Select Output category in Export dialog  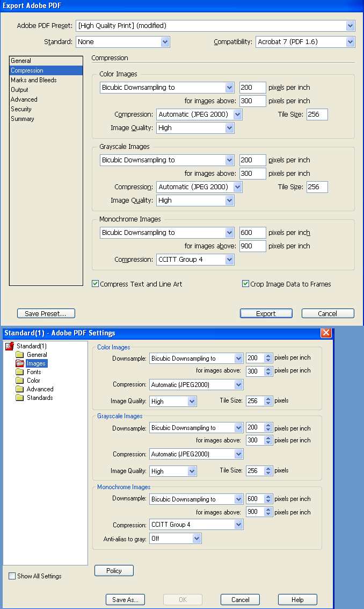[19, 90]
